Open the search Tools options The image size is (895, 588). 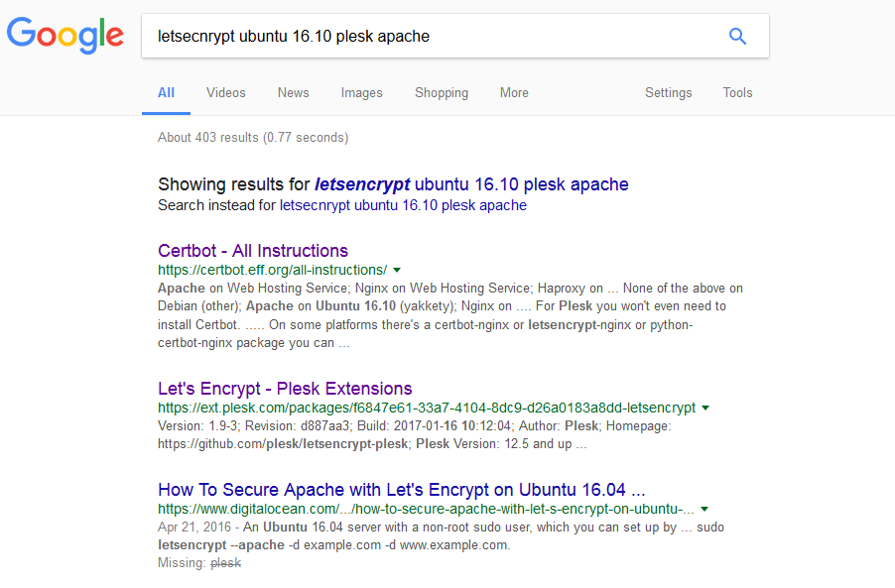coord(737,92)
